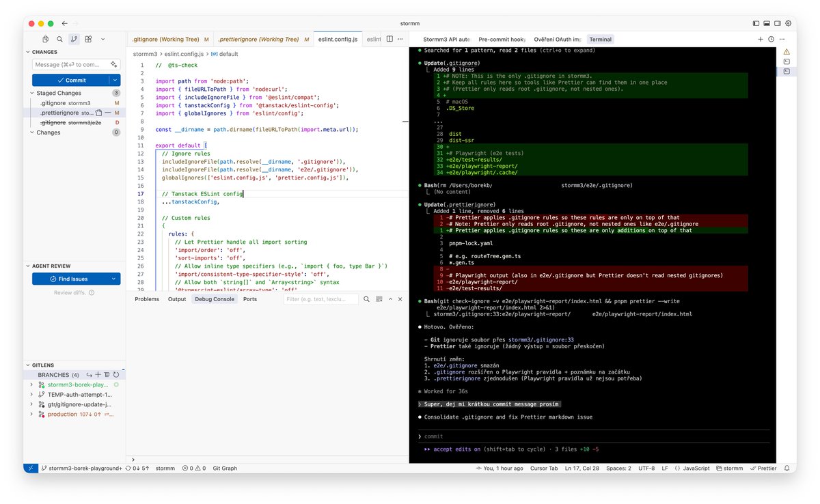This screenshot has height=504, width=820.
Task: Expand the production branch node
Action: [31, 414]
